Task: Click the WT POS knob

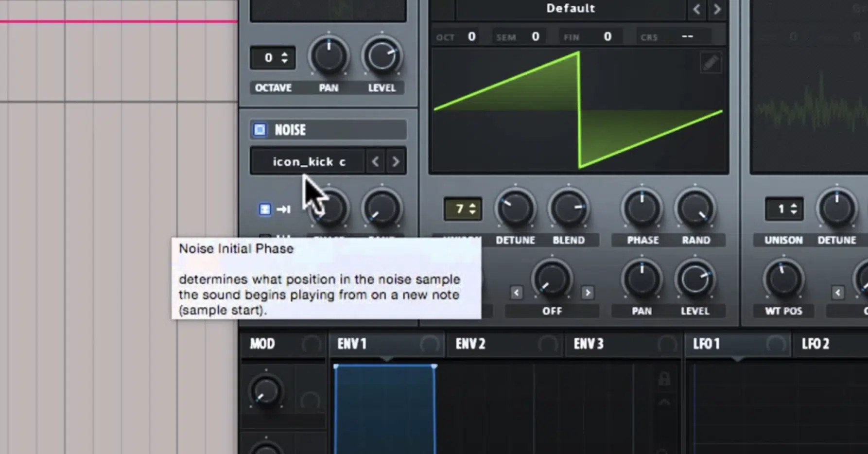Action: pos(783,279)
